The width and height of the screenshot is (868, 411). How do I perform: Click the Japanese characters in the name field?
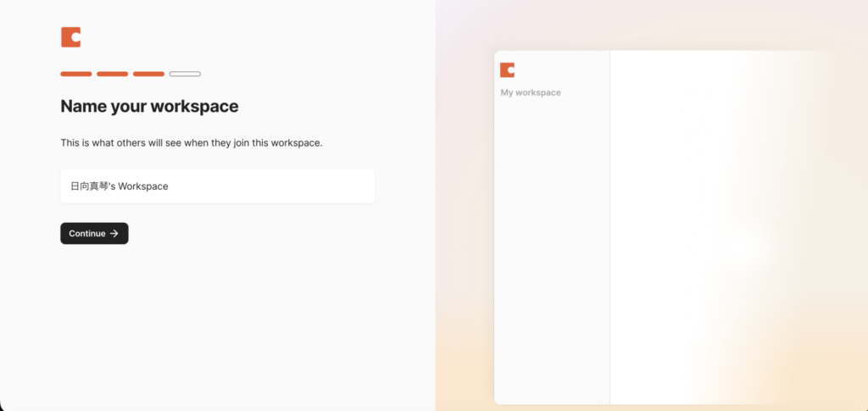(89, 186)
